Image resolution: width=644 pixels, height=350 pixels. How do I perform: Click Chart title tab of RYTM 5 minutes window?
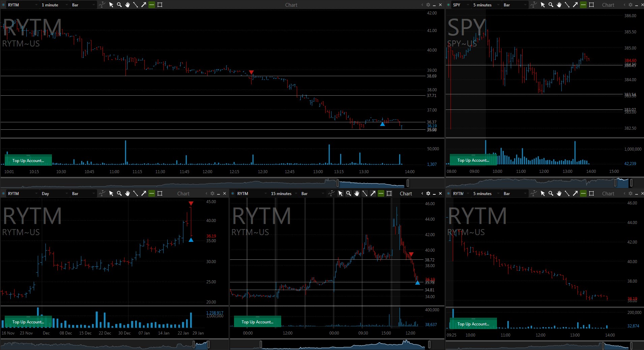608,193
